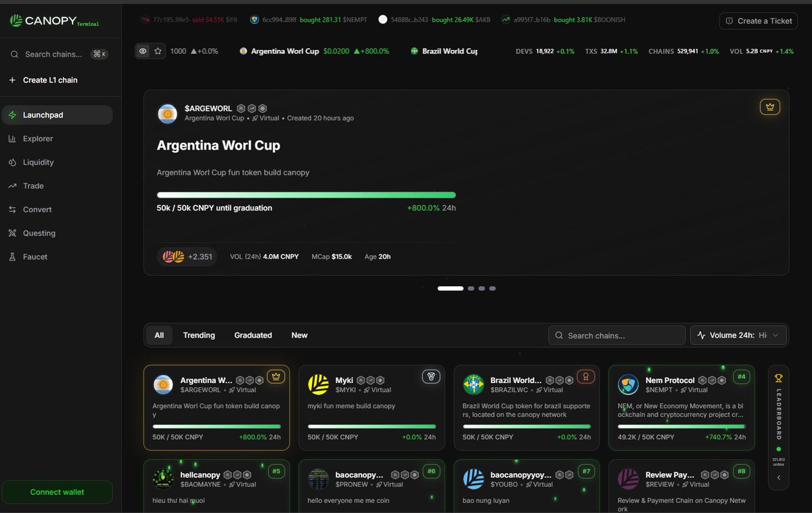
Task: Open the Volume 24h sort dropdown
Action: 739,335
